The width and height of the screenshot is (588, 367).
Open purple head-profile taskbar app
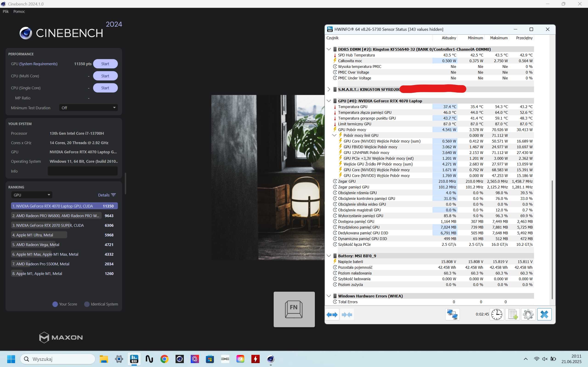[x=195, y=359]
